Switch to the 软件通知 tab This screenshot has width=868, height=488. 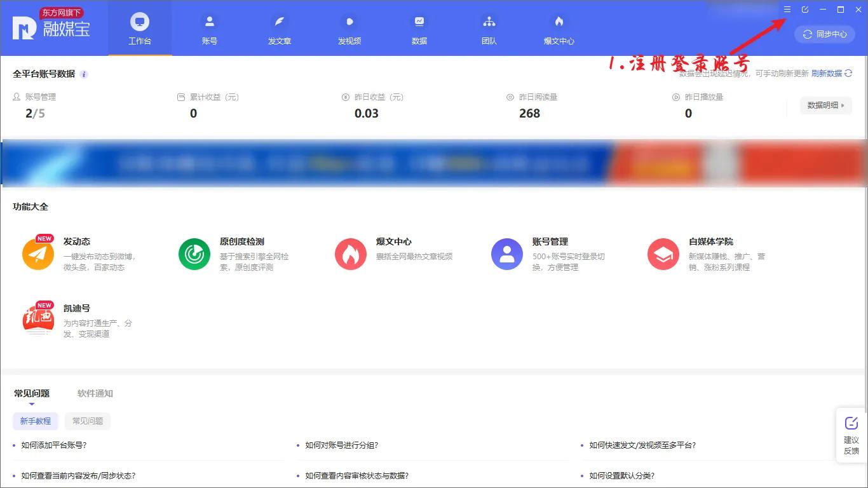pyautogui.click(x=95, y=393)
